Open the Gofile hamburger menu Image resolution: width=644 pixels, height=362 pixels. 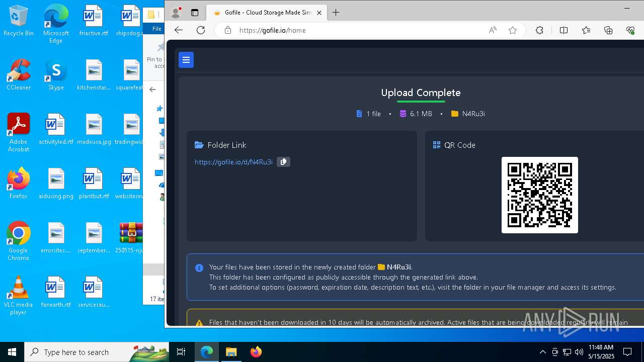(x=186, y=60)
